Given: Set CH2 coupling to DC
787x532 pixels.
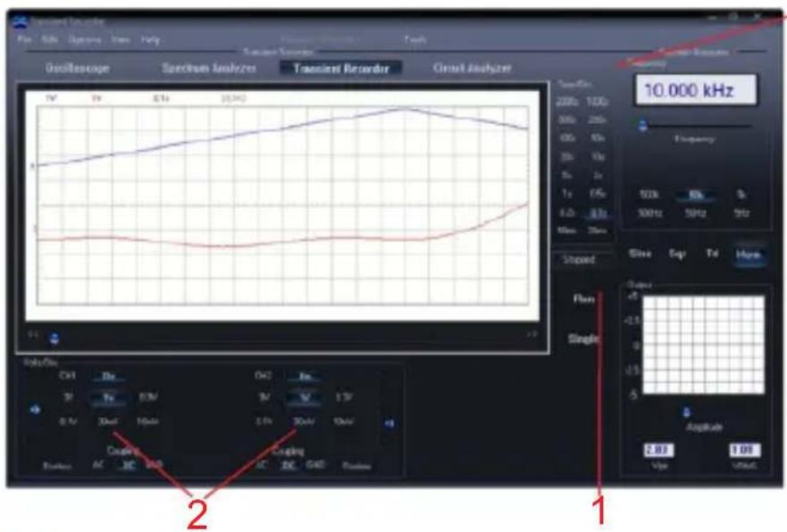Looking at the screenshot, I should (289, 465).
